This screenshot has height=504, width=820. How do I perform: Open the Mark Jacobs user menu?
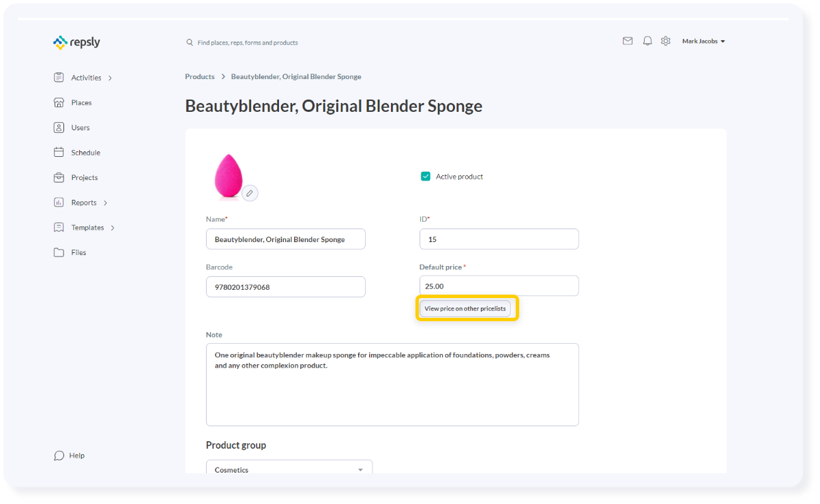point(703,42)
